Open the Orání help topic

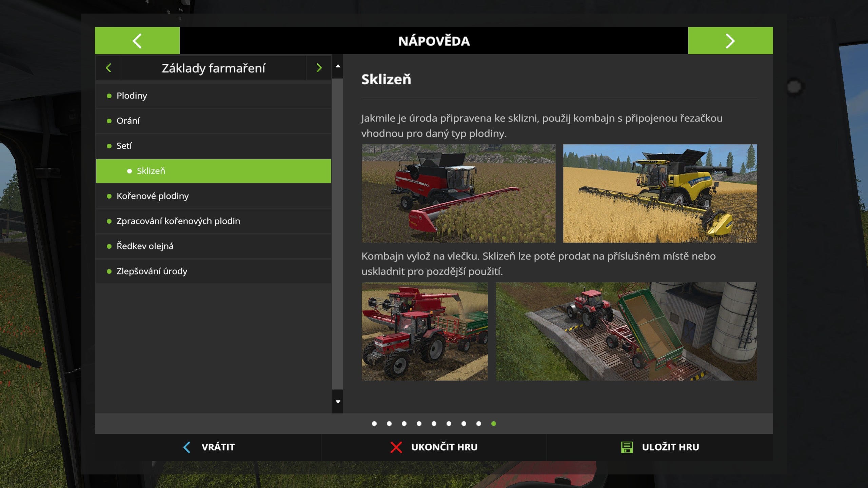pos(214,121)
